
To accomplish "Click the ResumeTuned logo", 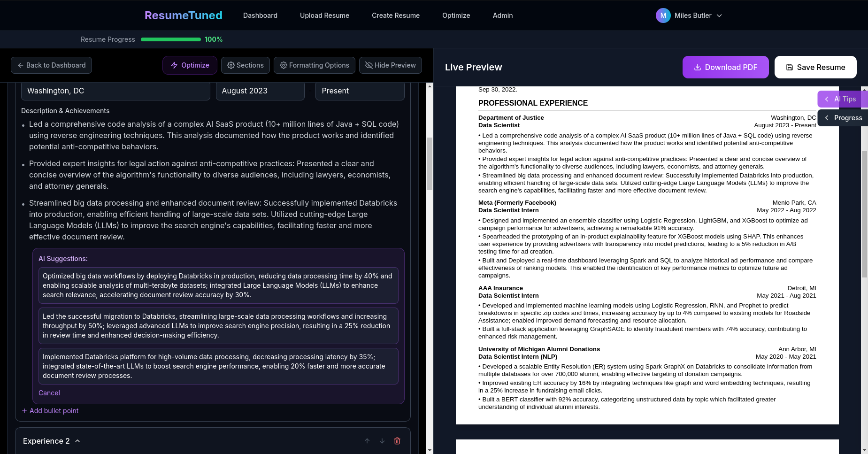I will point(183,15).
